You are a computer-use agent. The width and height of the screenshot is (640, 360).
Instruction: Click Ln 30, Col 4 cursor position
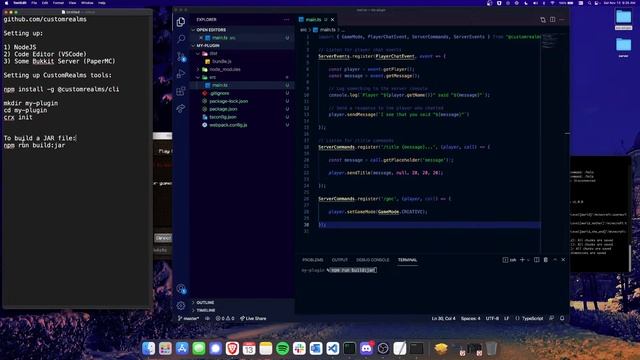click(x=443, y=318)
